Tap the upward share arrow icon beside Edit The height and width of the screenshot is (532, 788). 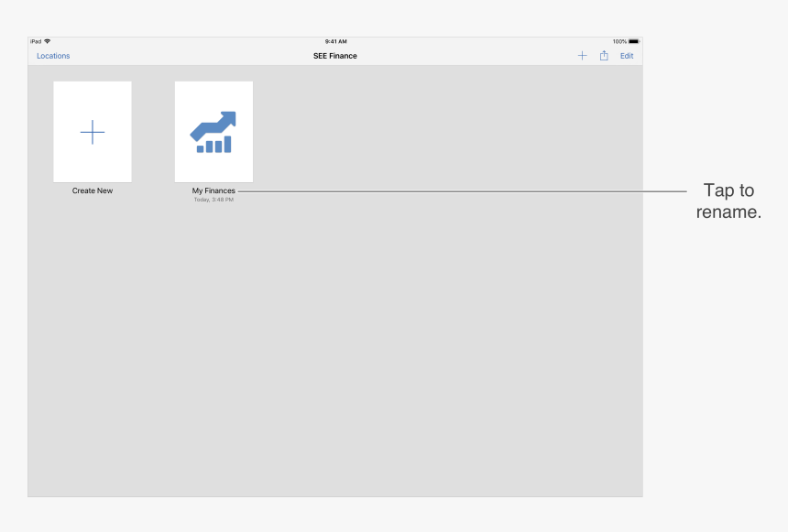click(604, 55)
